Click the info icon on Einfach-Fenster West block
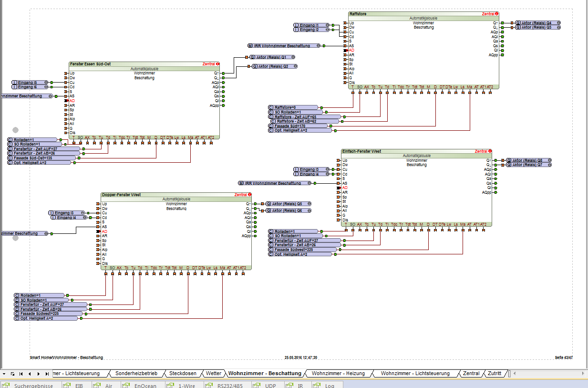Screen dimensions: 588x388 pos(489,151)
